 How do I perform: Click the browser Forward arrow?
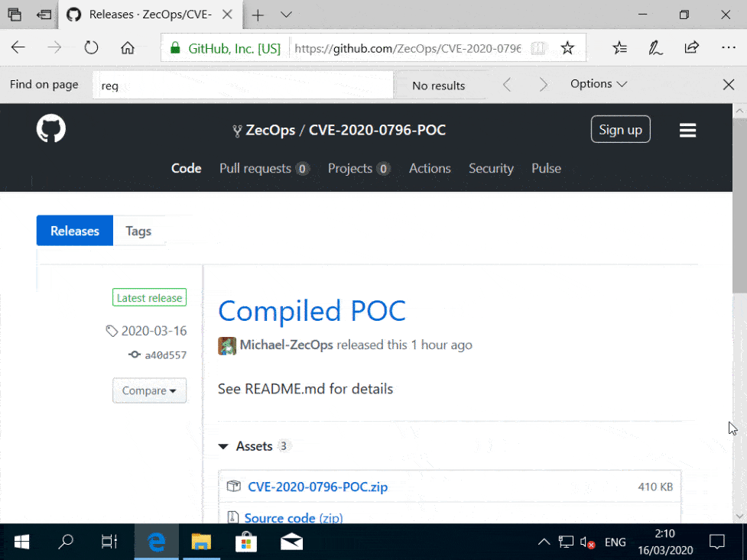pyautogui.click(x=54, y=47)
